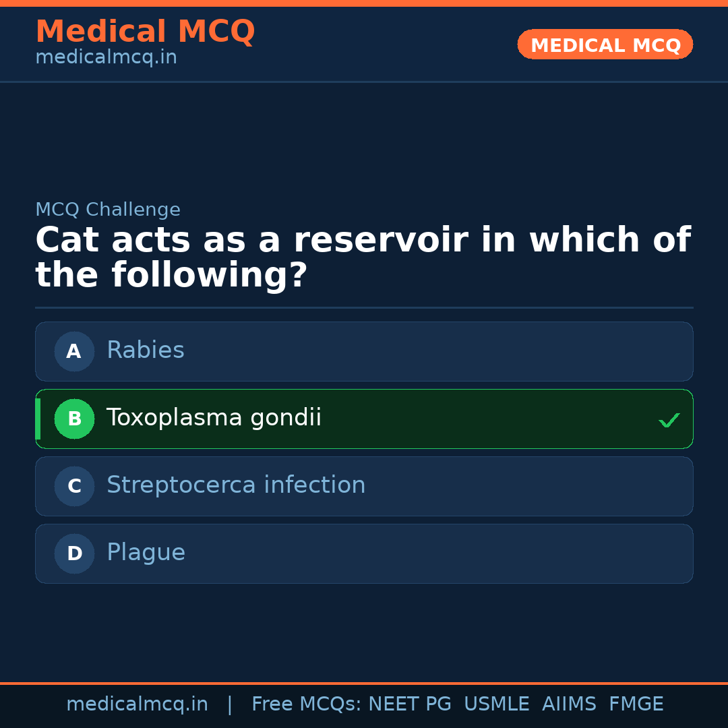Open the MCQ Challenge section label

(x=108, y=210)
